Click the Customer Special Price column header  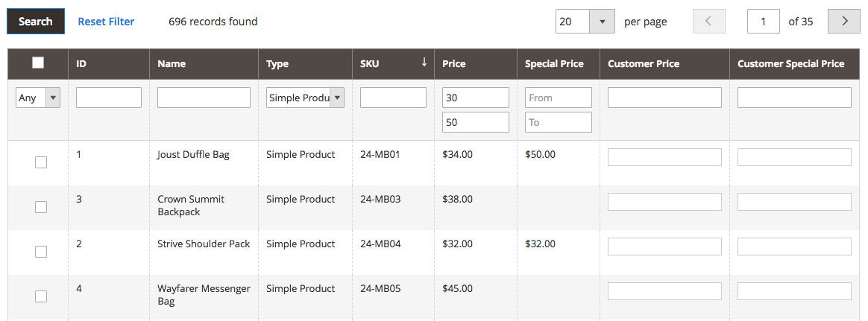(794, 63)
